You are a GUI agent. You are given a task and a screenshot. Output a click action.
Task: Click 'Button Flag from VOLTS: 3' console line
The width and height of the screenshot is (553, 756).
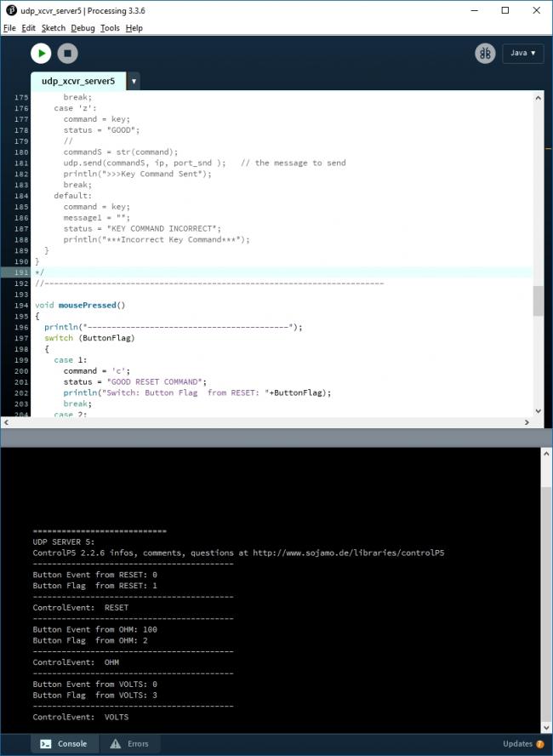point(95,696)
